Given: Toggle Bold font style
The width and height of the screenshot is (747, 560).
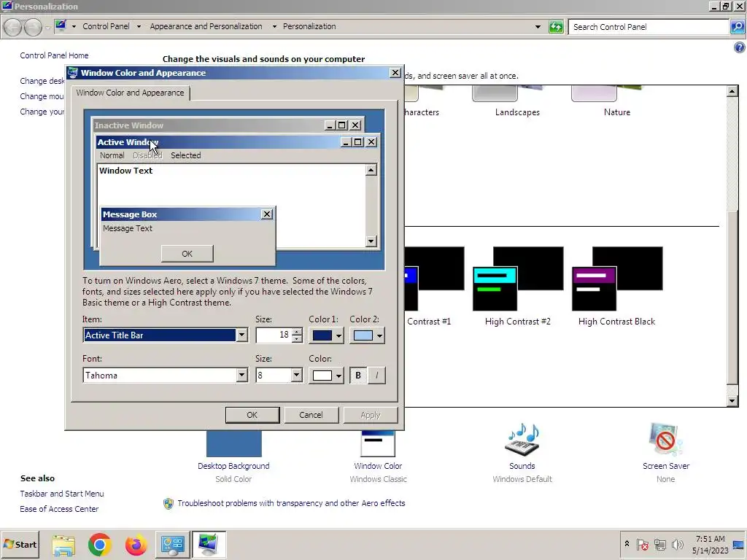Looking at the screenshot, I should coord(358,376).
